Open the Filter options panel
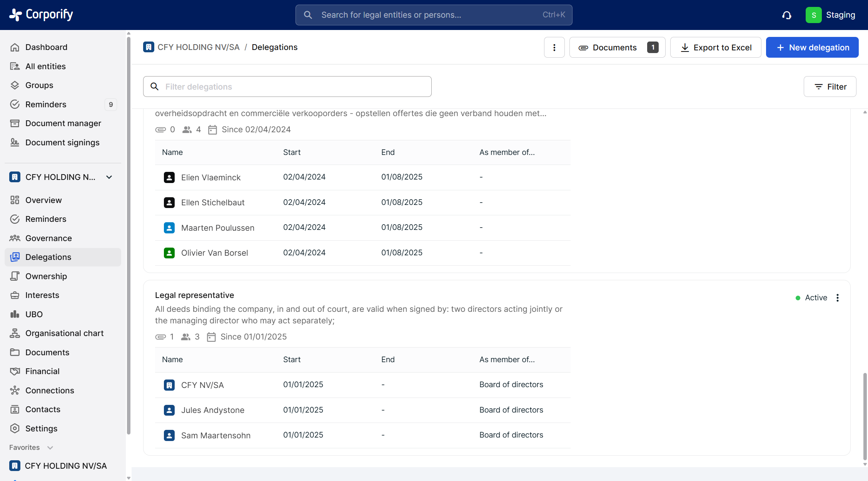This screenshot has height=481, width=868. pos(830,87)
